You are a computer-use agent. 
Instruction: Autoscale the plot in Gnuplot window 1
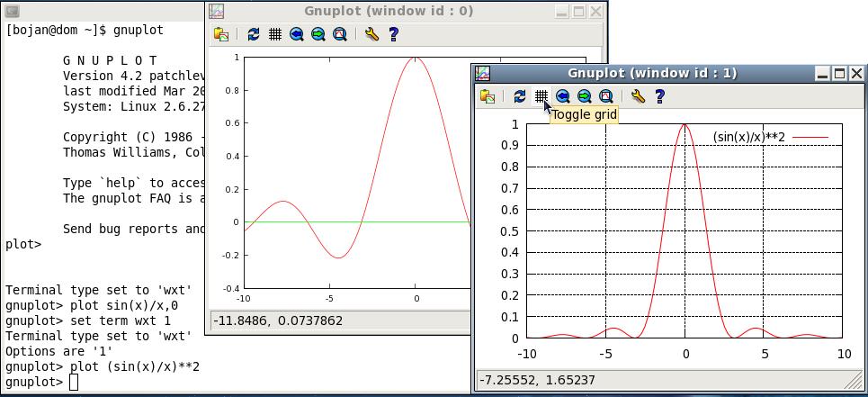(x=606, y=96)
